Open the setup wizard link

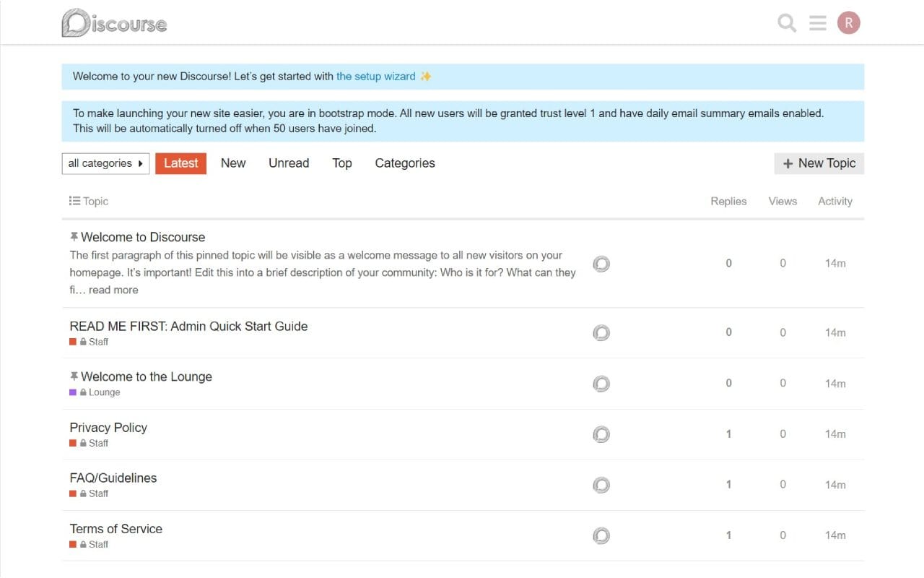(x=375, y=76)
